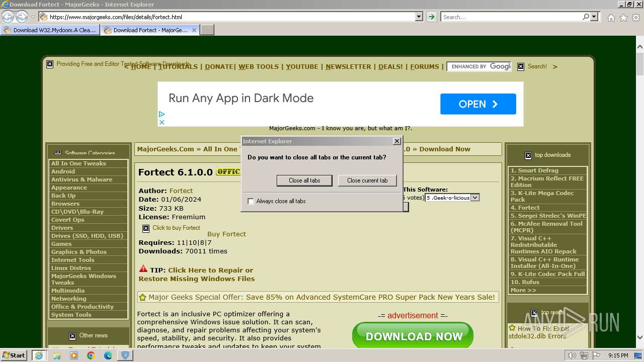Open the Favorites star icon
This screenshot has width=644, height=362.
click(x=623, y=18)
